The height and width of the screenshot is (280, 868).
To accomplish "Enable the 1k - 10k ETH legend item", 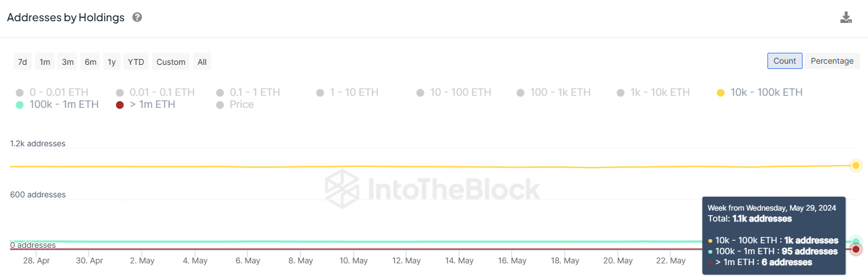I will pyautogui.click(x=653, y=92).
